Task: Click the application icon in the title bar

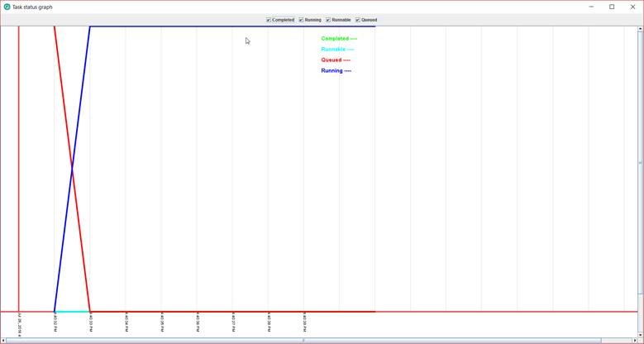Action: (x=7, y=7)
